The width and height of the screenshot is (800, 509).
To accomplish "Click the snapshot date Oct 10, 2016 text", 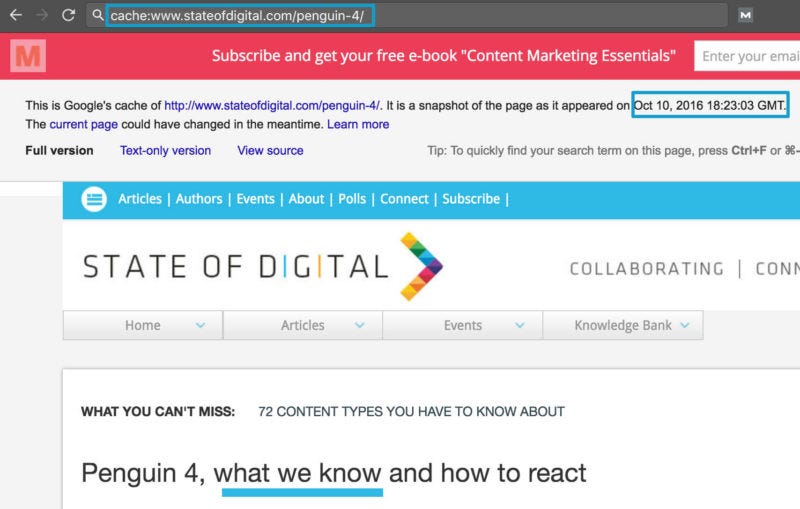I will (710, 106).
